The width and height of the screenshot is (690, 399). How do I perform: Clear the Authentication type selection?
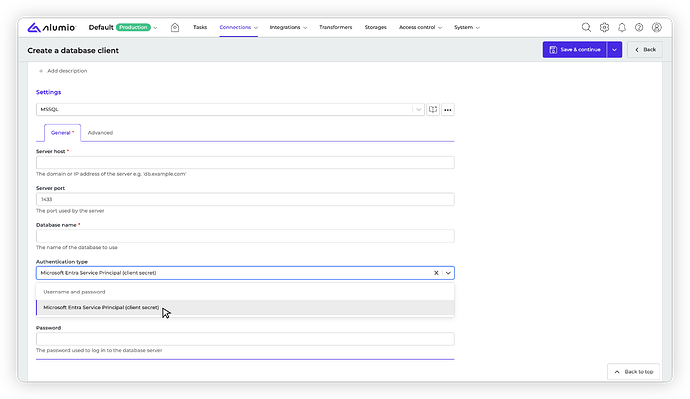tap(436, 273)
